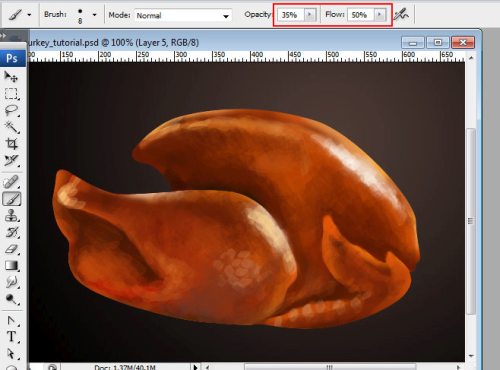The height and width of the screenshot is (370, 500).
Task: Select the Healing Brush tool
Action: (x=11, y=182)
